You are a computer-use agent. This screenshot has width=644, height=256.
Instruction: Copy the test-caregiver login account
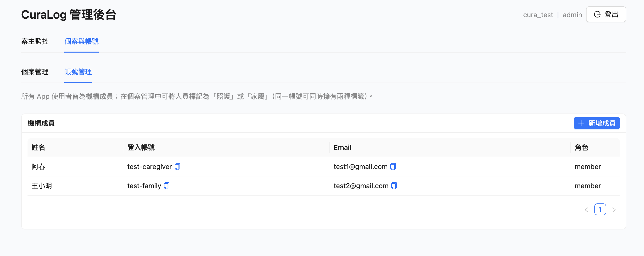177,167
